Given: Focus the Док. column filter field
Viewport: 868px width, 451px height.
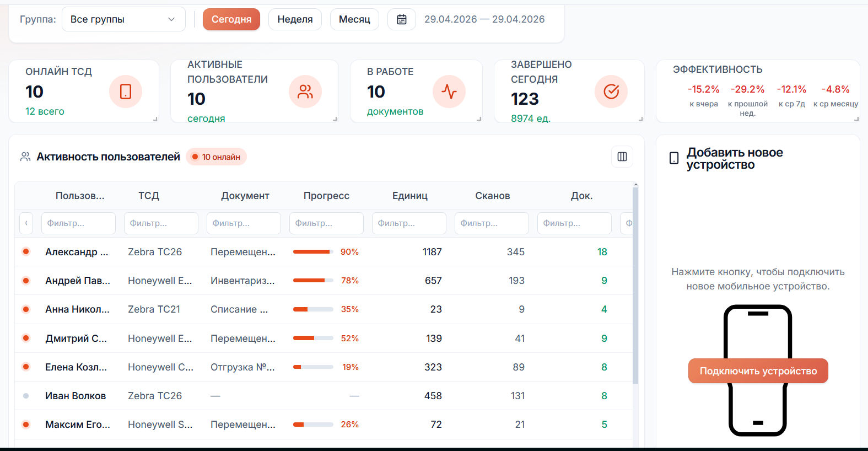Looking at the screenshot, I should pos(574,223).
